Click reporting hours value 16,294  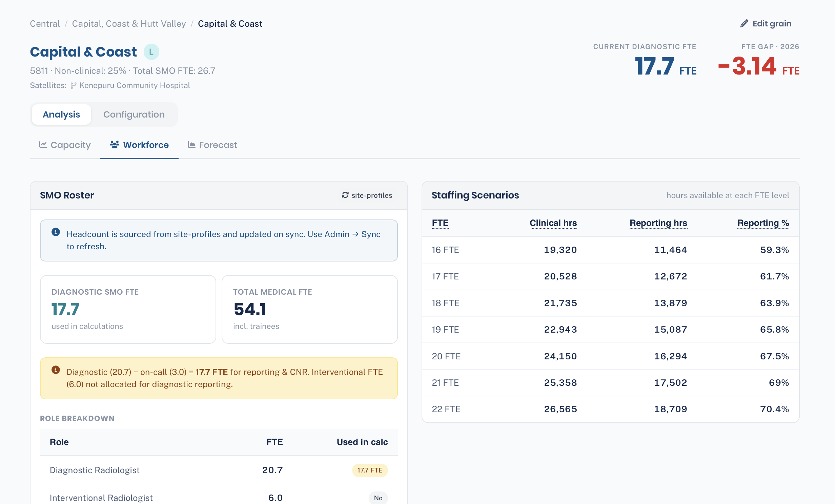point(670,356)
